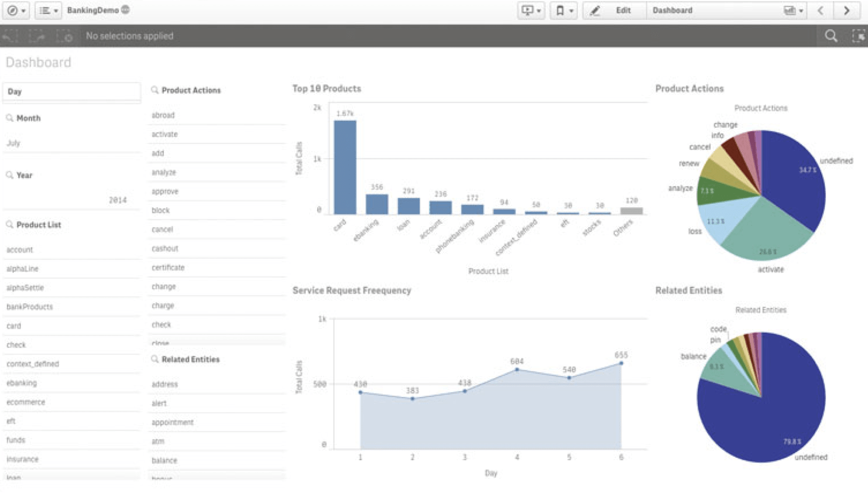This screenshot has width=868, height=493.
Task: Click the Product List search icon
Action: coord(9,224)
